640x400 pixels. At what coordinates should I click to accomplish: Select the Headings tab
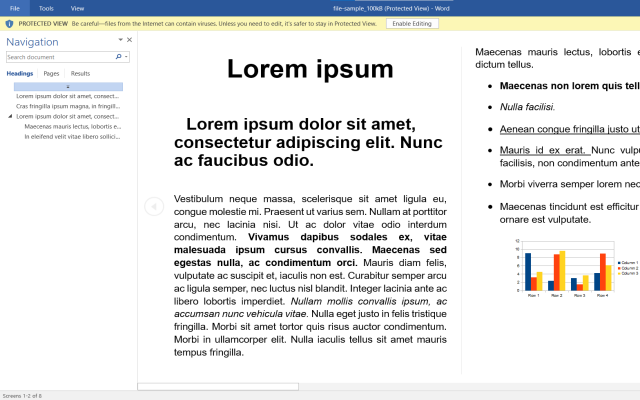pos(20,73)
